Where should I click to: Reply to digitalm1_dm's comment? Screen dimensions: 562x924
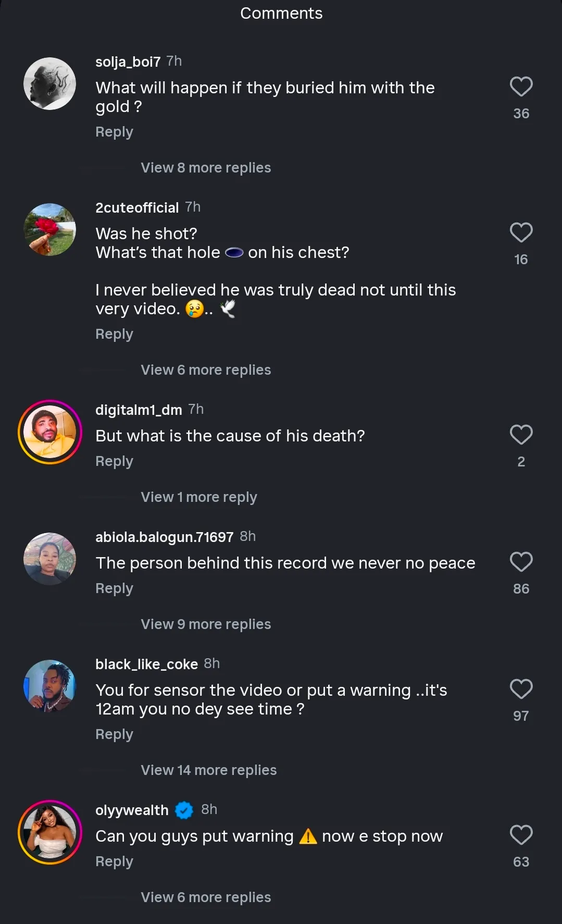(x=114, y=461)
